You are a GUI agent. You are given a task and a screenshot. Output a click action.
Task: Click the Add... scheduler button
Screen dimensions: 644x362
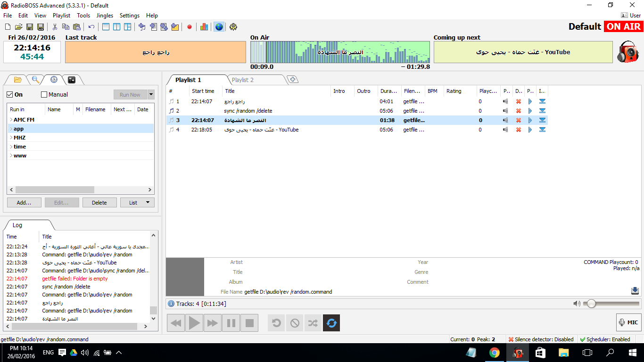pos(24,203)
